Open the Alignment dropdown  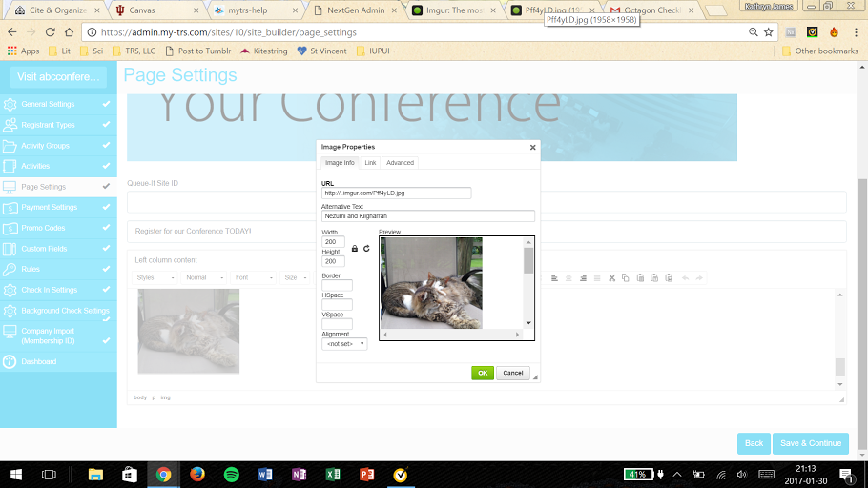point(344,344)
